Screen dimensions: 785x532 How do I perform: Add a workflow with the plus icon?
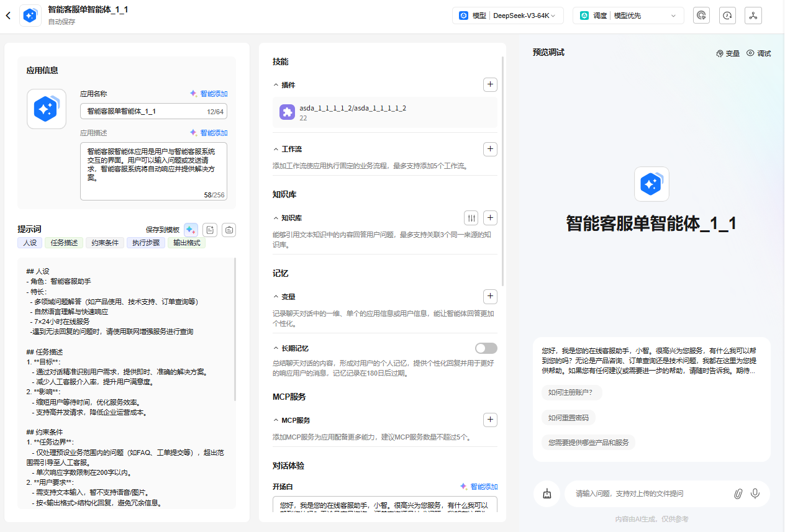490,149
